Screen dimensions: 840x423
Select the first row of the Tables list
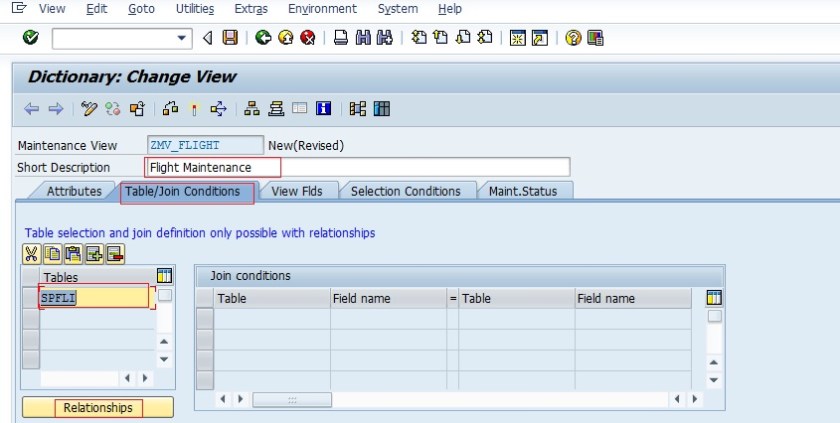pyautogui.click(x=31, y=297)
